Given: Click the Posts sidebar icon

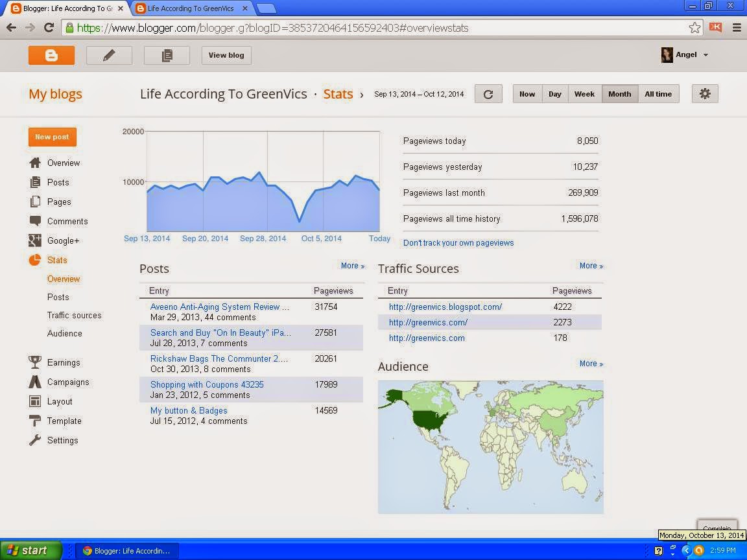Looking at the screenshot, I should click(35, 182).
